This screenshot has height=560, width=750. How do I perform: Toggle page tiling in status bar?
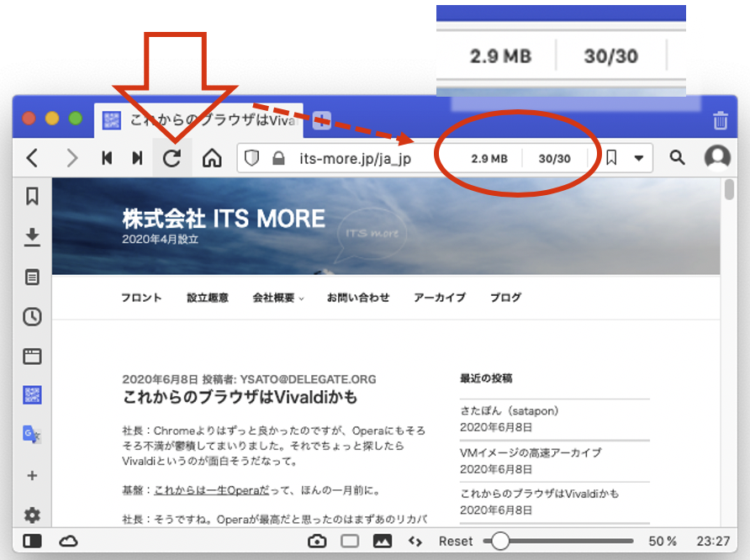350,541
